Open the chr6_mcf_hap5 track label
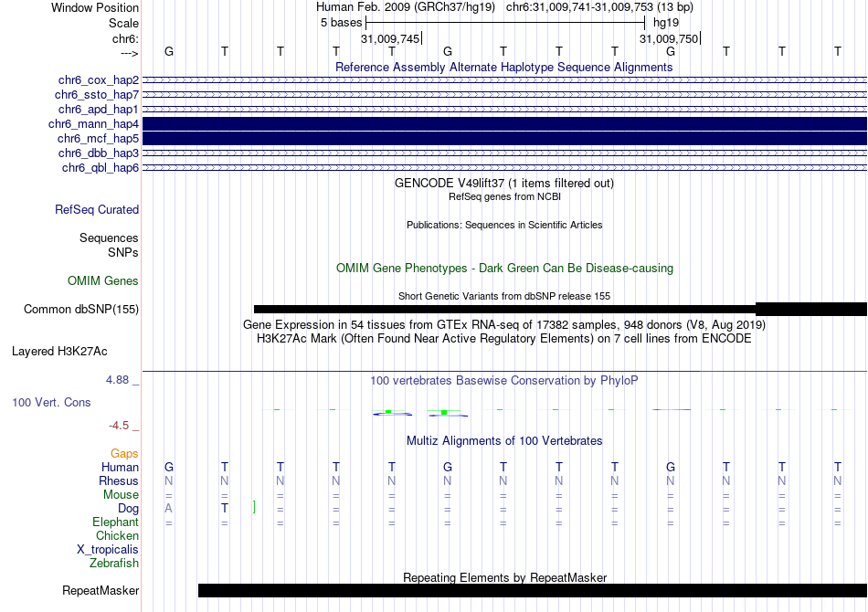This screenshot has height=612, width=868. pyautogui.click(x=98, y=138)
